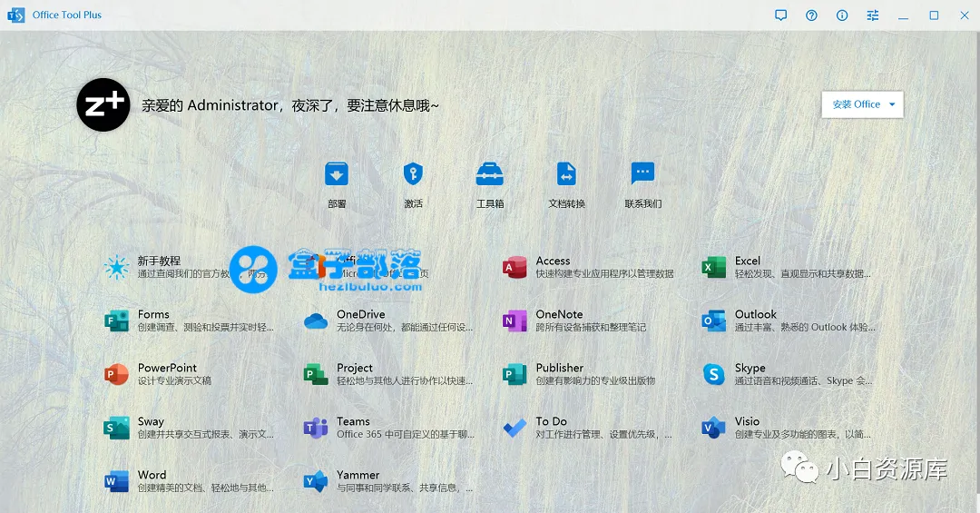
Task: Click the Sway description text
Action: 206,434
